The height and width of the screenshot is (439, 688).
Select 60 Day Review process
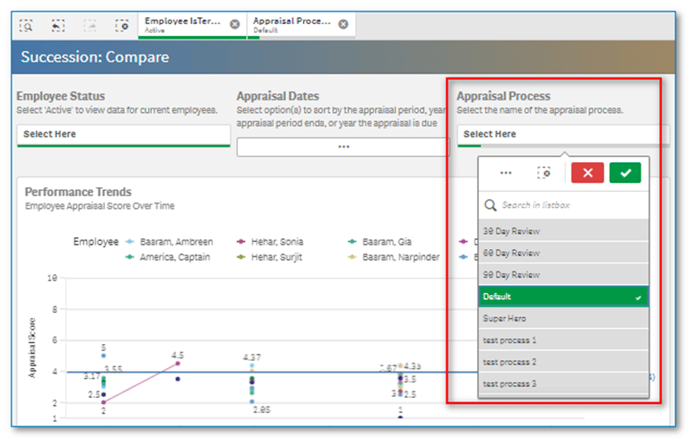[x=563, y=253]
